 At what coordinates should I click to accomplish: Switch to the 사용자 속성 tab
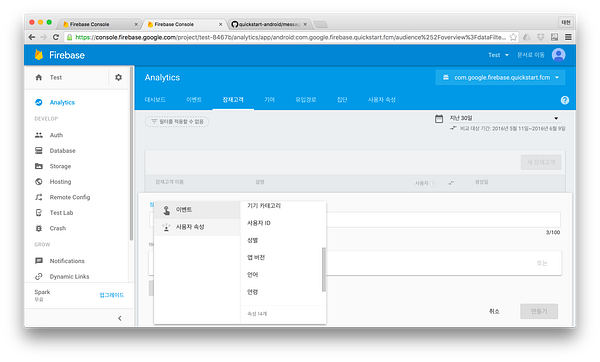(x=382, y=100)
